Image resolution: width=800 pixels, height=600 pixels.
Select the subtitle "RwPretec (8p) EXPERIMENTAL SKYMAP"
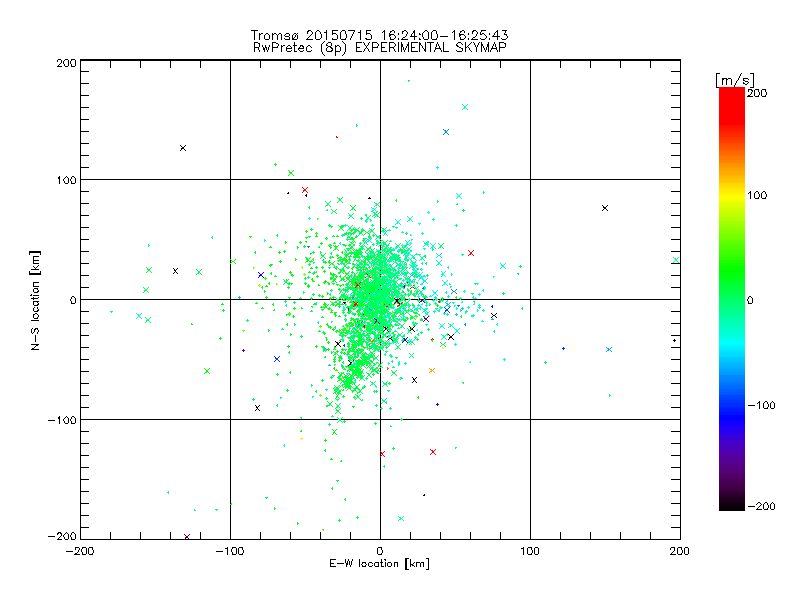pos(379,47)
